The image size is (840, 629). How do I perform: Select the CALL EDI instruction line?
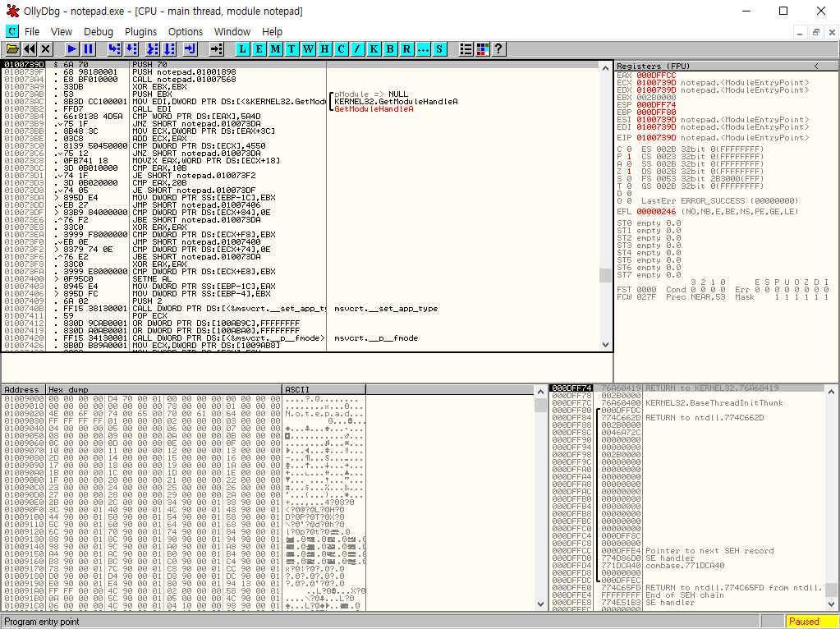point(300,108)
